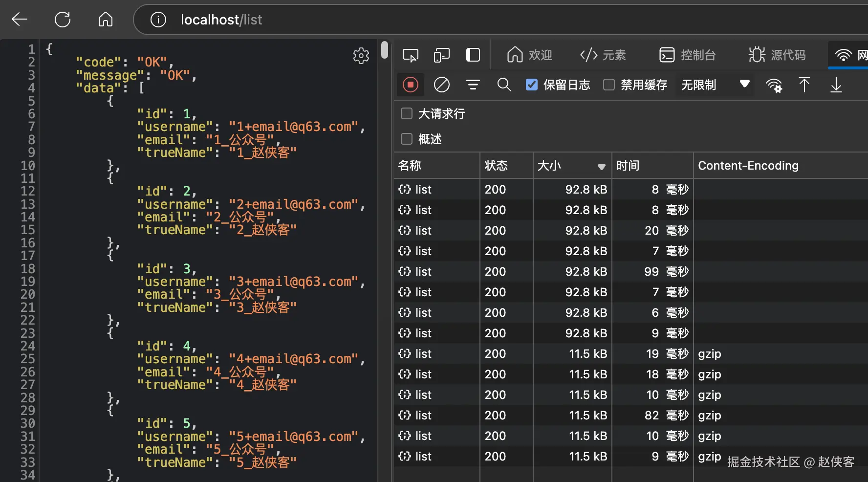The width and height of the screenshot is (868, 482).
Task: Click the "2+email@q63.com" username value
Action: point(294,204)
